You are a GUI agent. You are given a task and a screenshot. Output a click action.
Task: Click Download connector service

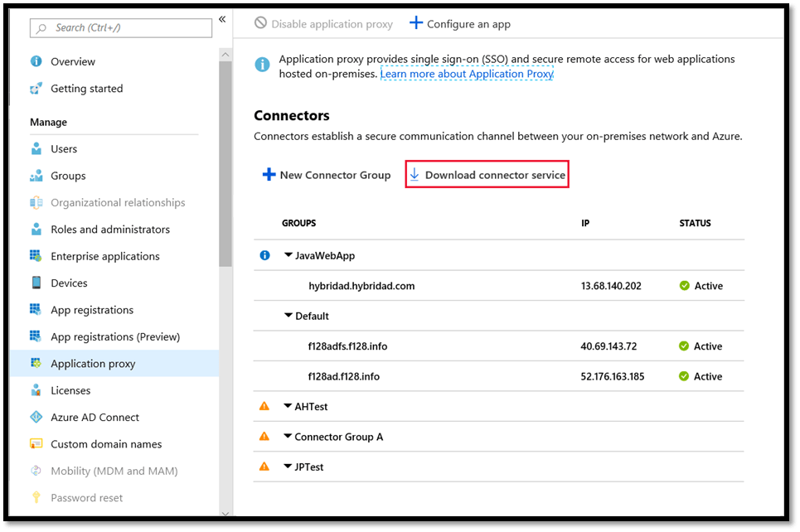tap(487, 175)
